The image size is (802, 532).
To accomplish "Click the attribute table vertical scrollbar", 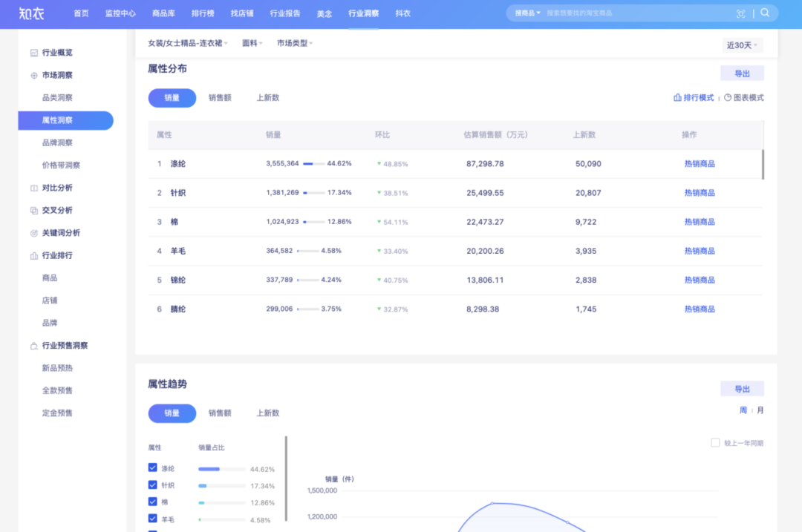I will [763, 165].
